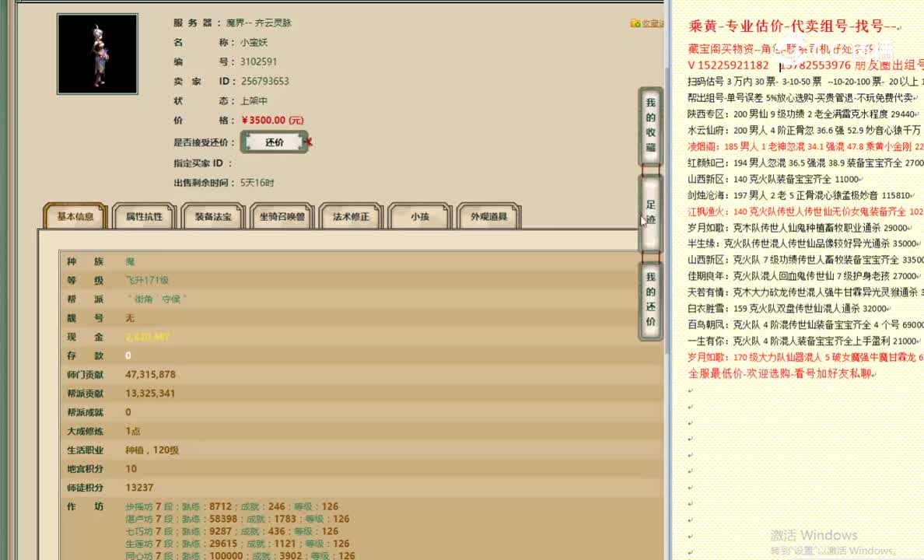Screen dimensions: 924x560
Task: Click the price ¥3500.00 (元)
Action: point(273,121)
